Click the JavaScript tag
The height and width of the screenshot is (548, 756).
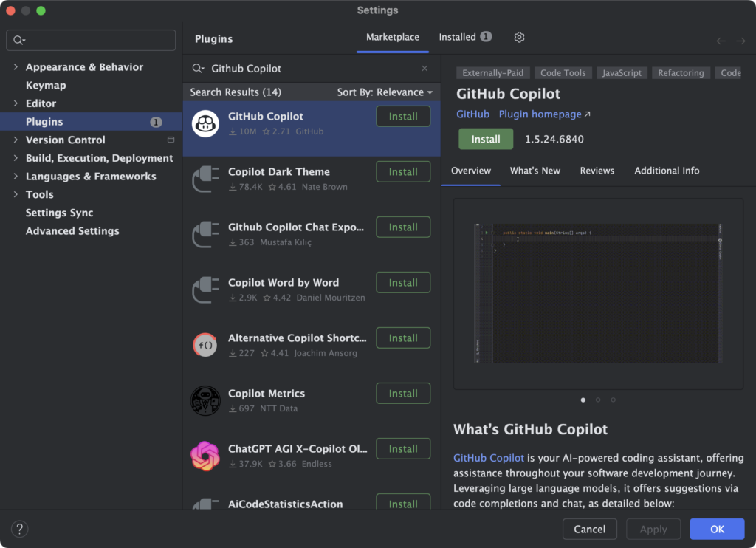coord(622,73)
